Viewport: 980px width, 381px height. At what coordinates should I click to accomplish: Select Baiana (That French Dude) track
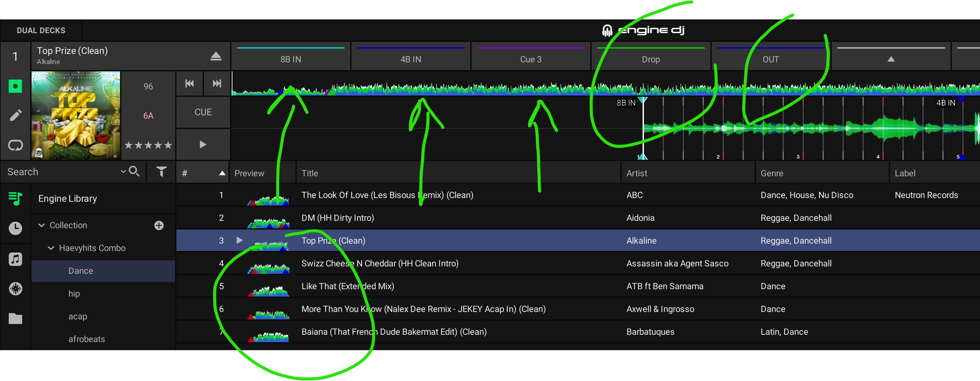tap(578, 332)
